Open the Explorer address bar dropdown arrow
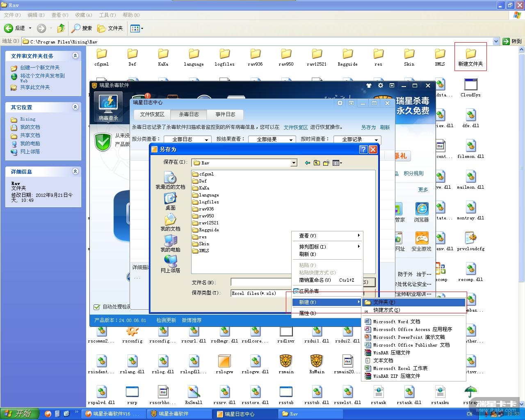Screen dimensions: 525x420 tap(496, 41)
